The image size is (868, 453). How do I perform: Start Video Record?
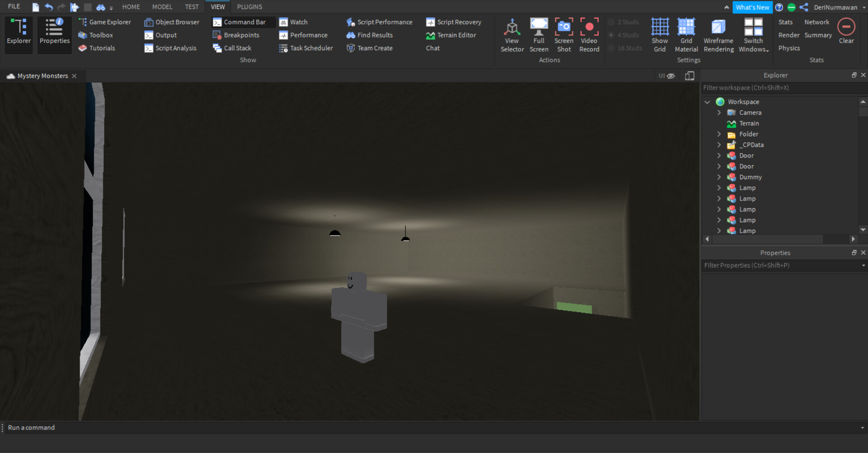pos(589,28)
